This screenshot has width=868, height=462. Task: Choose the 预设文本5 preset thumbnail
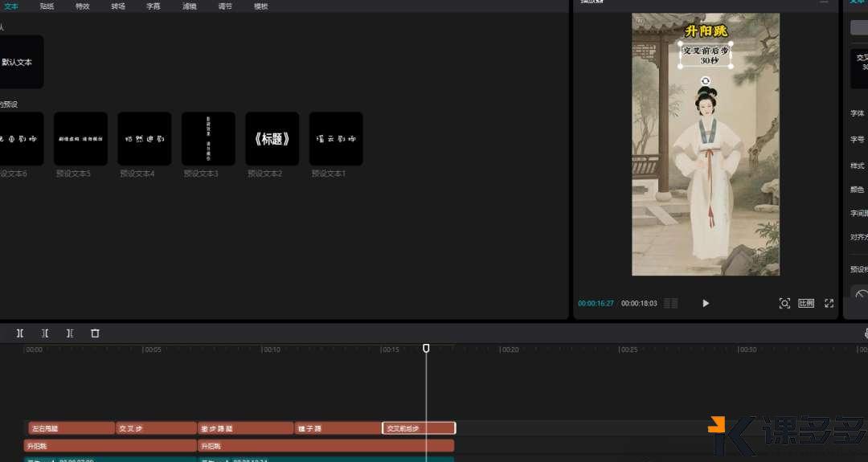click(x=81, y=139)
